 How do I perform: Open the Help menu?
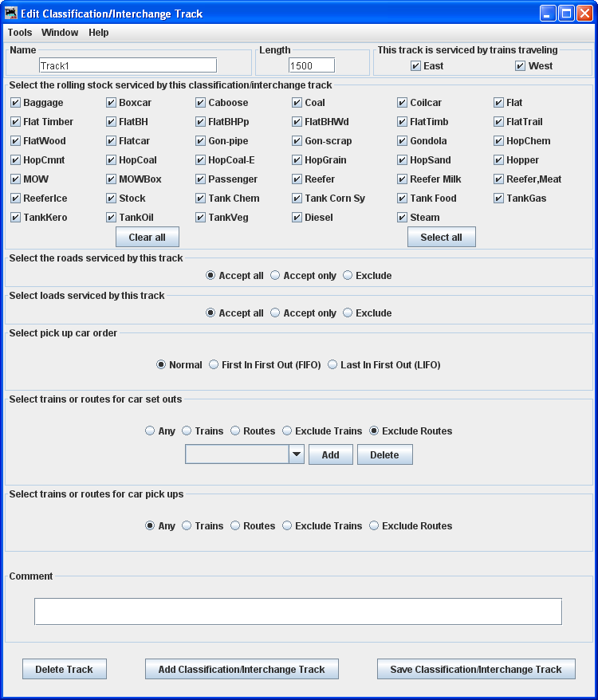tap(99, 33)
